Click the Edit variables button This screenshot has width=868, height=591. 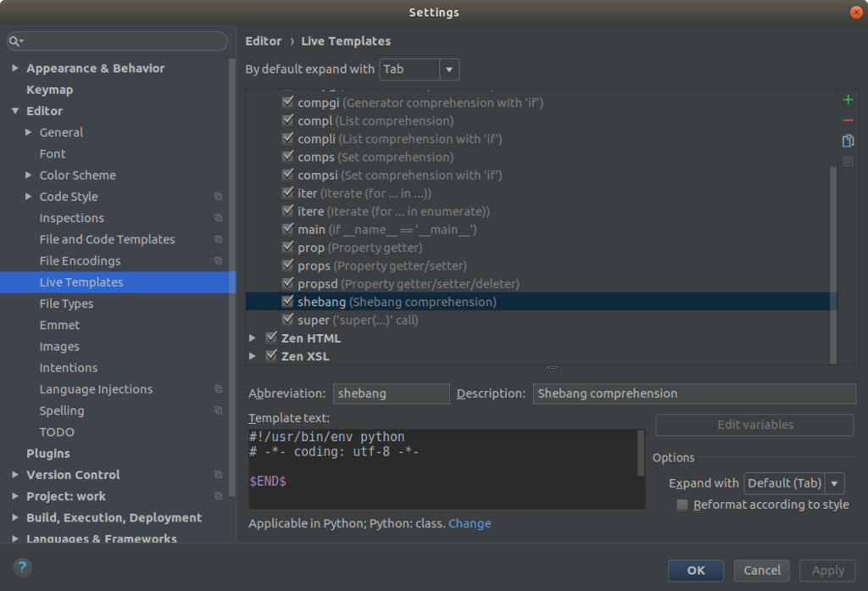754,425
